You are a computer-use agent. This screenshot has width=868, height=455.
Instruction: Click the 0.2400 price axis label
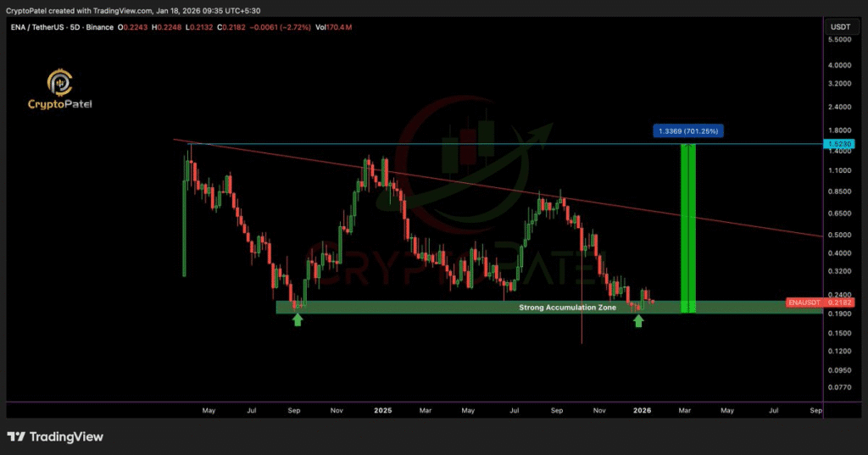click(x=839, y=295)
